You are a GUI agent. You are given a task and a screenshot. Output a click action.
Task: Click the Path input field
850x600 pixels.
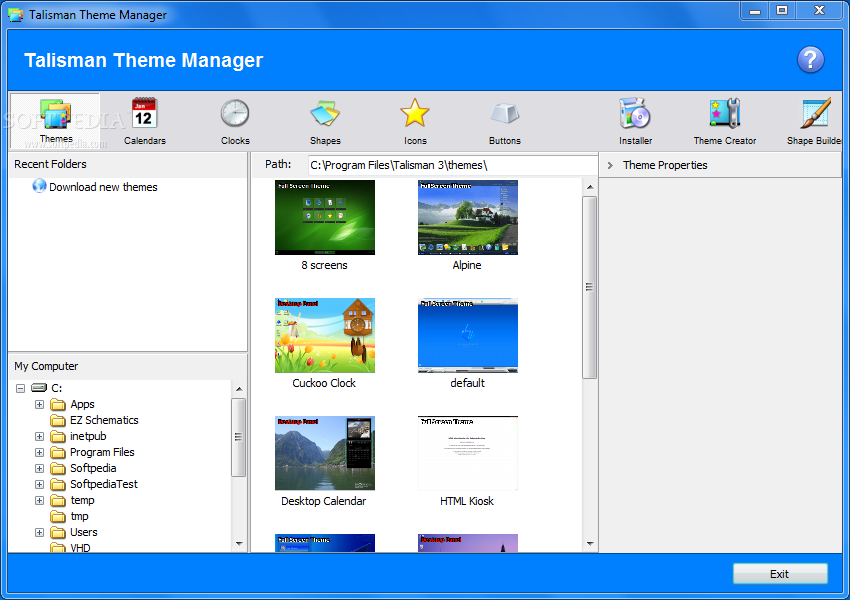(x=453, y=165)
